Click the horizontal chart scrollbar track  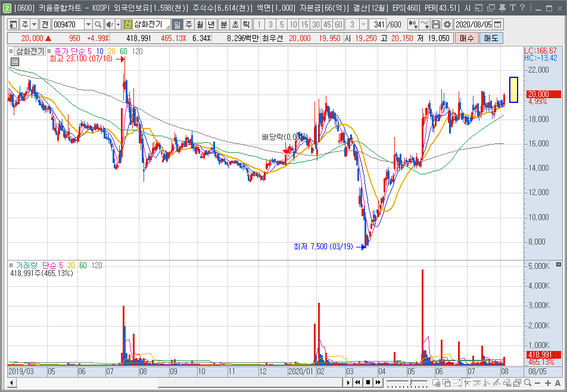click(179, 382)
